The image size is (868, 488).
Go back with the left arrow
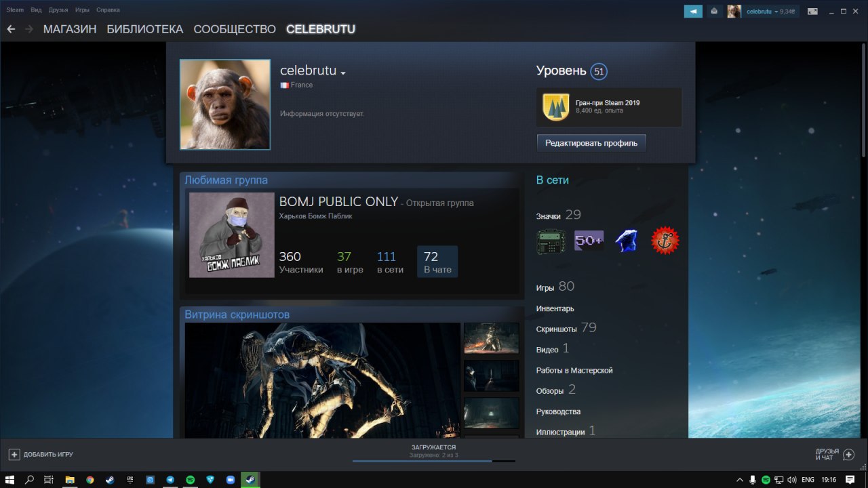tap(11, 29)
